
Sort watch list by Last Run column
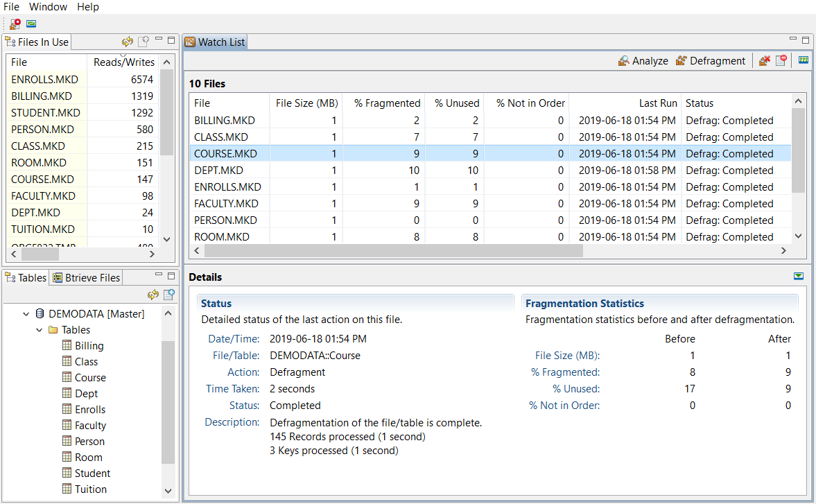(x=625, y=103)
